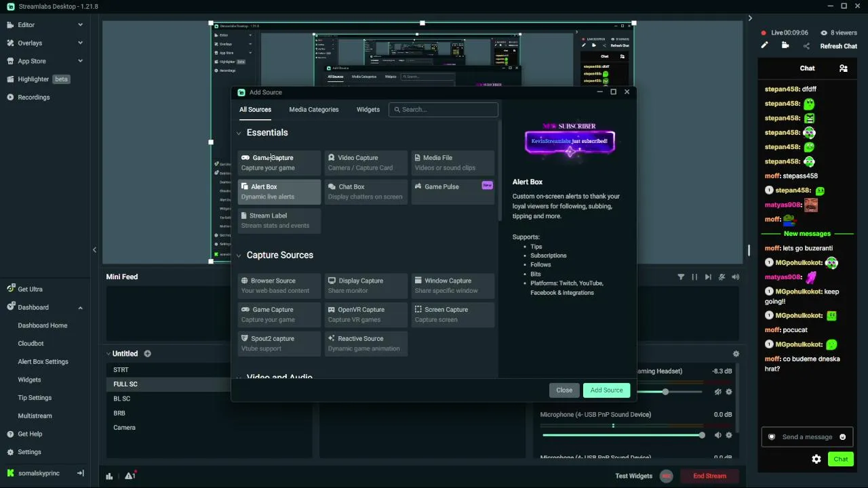Click the edit stream info pencil icon
Viewport: 868px width, 488px height.
pyautogui.click(x=764, y=46)
